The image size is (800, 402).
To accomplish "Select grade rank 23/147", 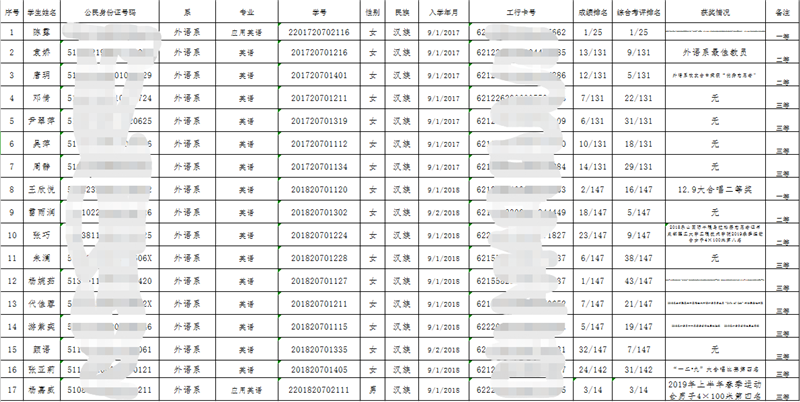I will (592, 235).
